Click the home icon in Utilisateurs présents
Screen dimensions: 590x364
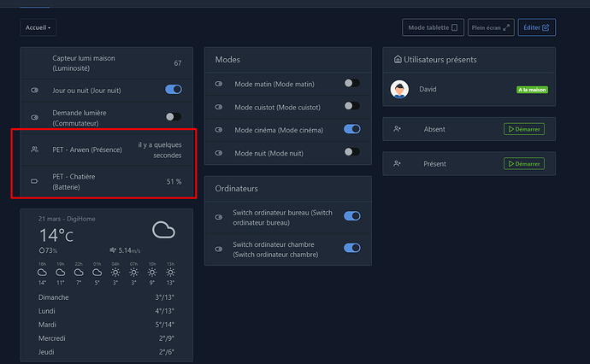397,60
